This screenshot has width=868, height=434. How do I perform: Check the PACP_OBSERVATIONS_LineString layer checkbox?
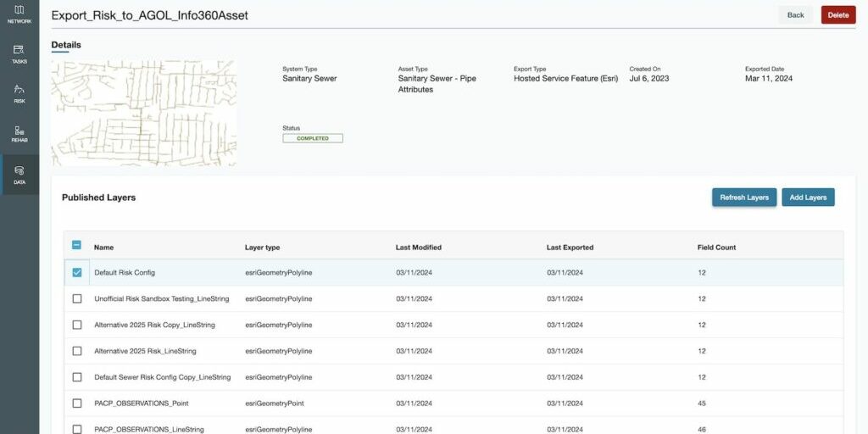pyautogui.click(x=77, y=429)
